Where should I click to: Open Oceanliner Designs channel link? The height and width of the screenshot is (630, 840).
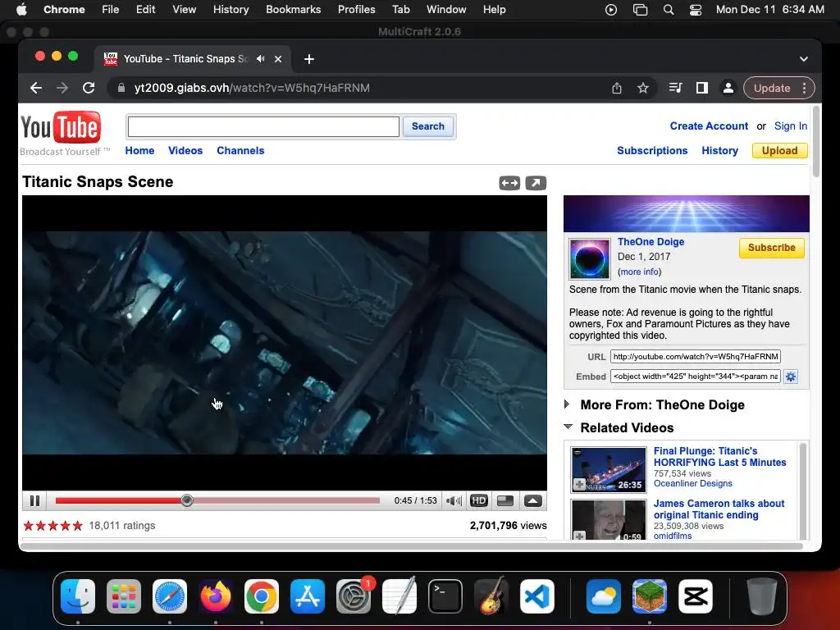[692, 483]
